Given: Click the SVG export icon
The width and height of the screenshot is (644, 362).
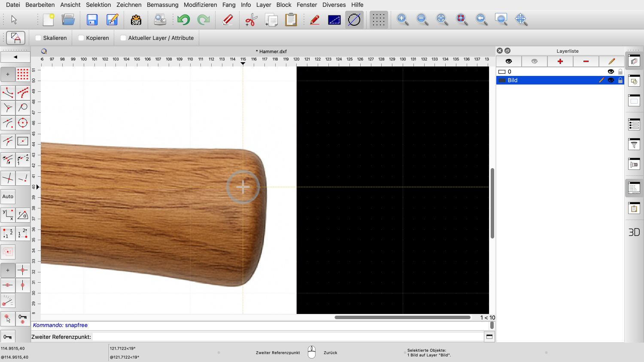Looking at the screenshot, I should pos(136,20).
